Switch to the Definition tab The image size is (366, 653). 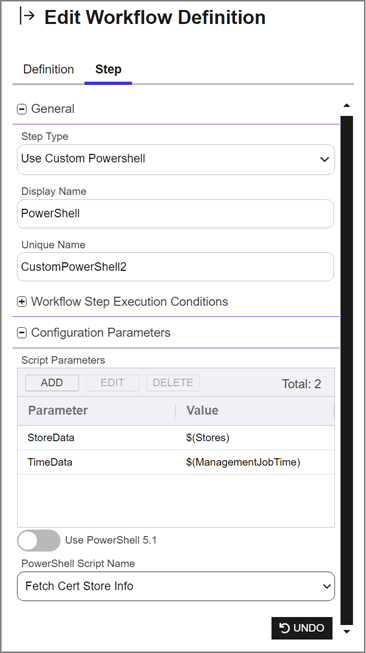(x=48, y=69)
